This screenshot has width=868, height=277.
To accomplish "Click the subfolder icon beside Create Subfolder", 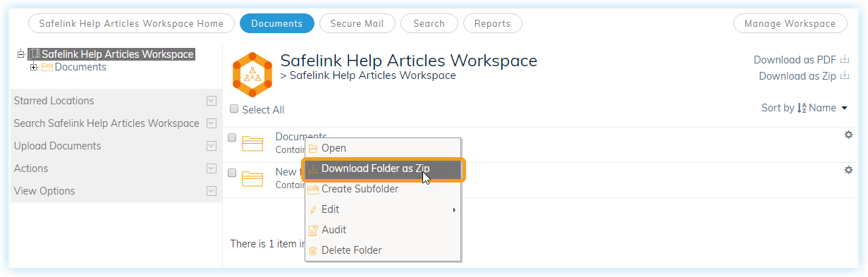I will tap(313, 190).
